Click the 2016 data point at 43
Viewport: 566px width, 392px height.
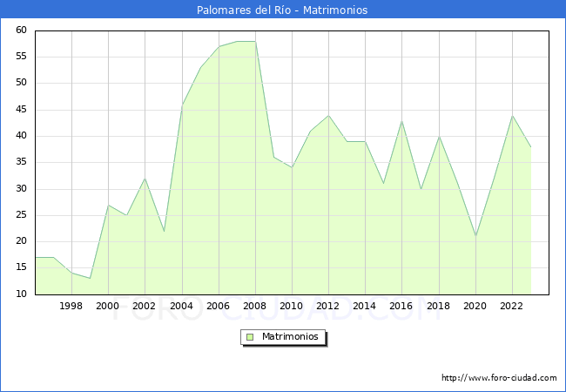(401, 121)
